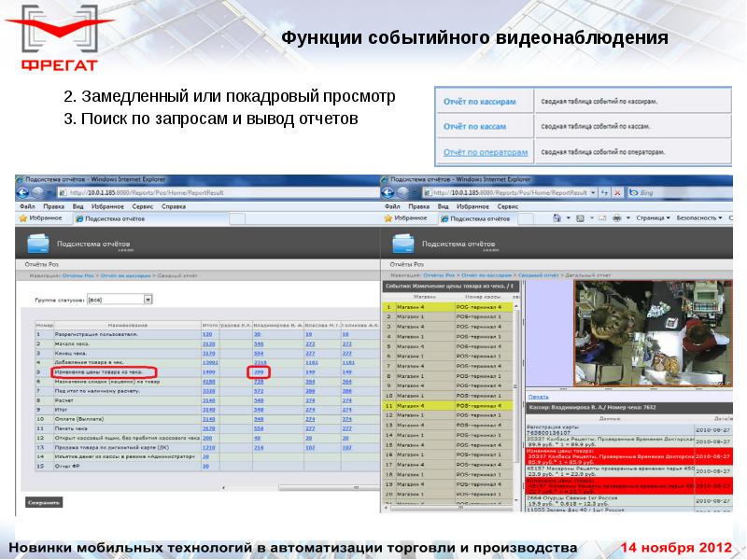
Task: Click the star Избранное icon in left browser
Action: (x=23, y=217)
